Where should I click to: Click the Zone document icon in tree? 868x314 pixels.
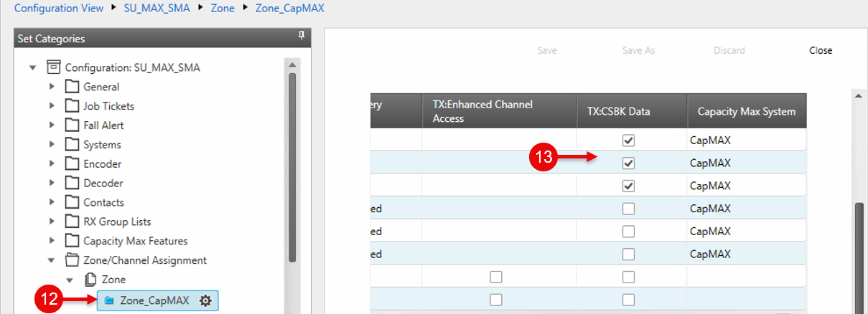pos(91,280)
